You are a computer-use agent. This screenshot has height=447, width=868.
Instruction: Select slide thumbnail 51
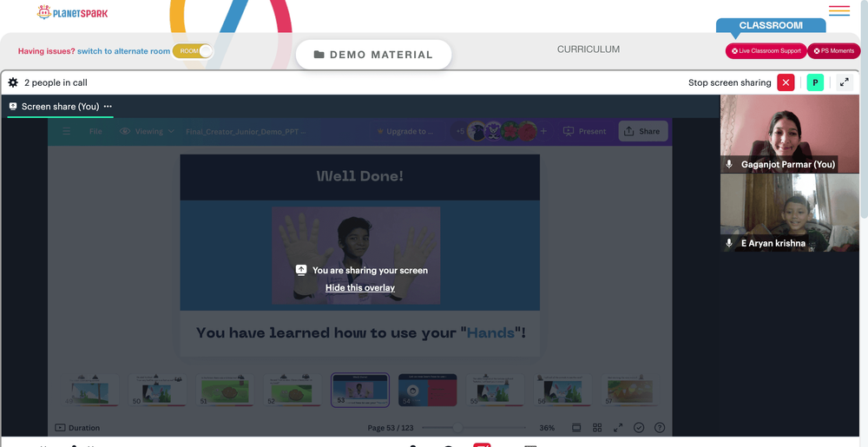coord(226,391)
